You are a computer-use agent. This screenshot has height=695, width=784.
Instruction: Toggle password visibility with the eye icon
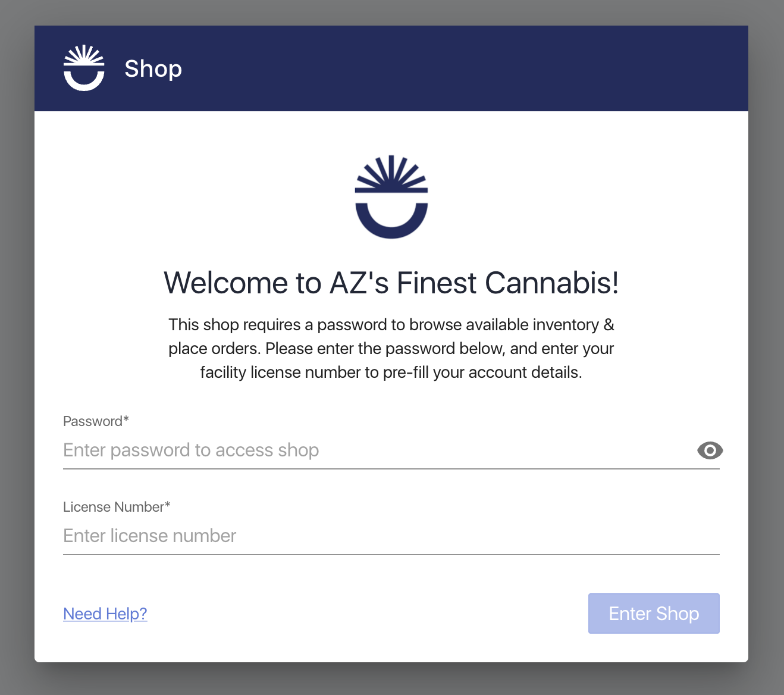[710, 450]
